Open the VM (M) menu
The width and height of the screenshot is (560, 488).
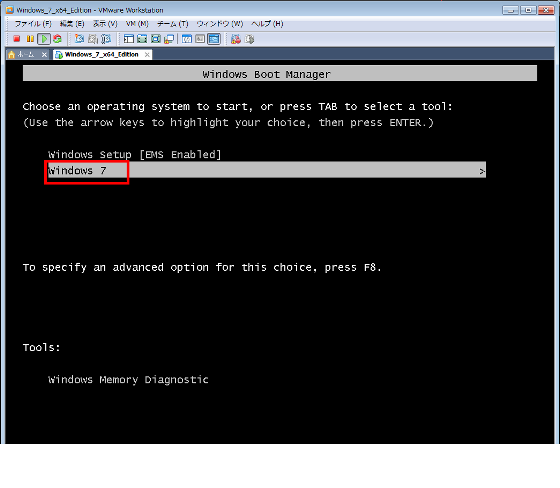(137, 24)
